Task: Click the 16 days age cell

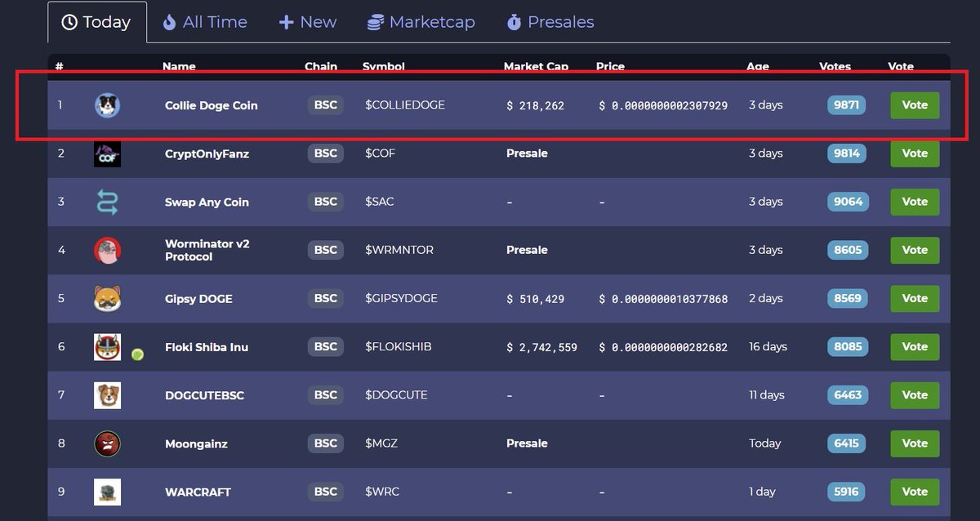Action: [x=768, y=346]
